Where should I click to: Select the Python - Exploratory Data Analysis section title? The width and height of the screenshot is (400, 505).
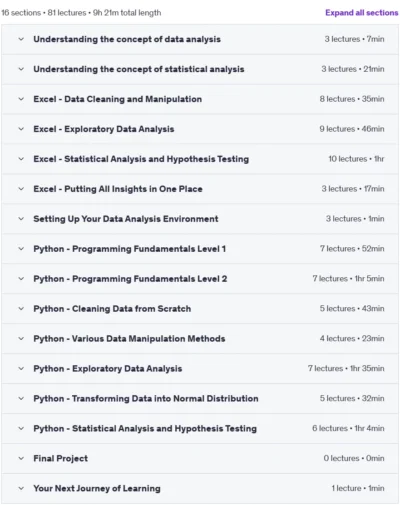108,368
